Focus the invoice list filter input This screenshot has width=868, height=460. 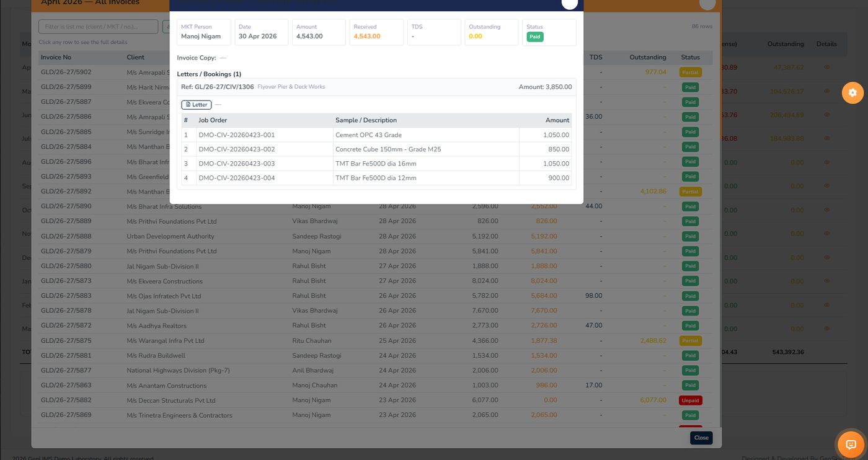point(98,27)
